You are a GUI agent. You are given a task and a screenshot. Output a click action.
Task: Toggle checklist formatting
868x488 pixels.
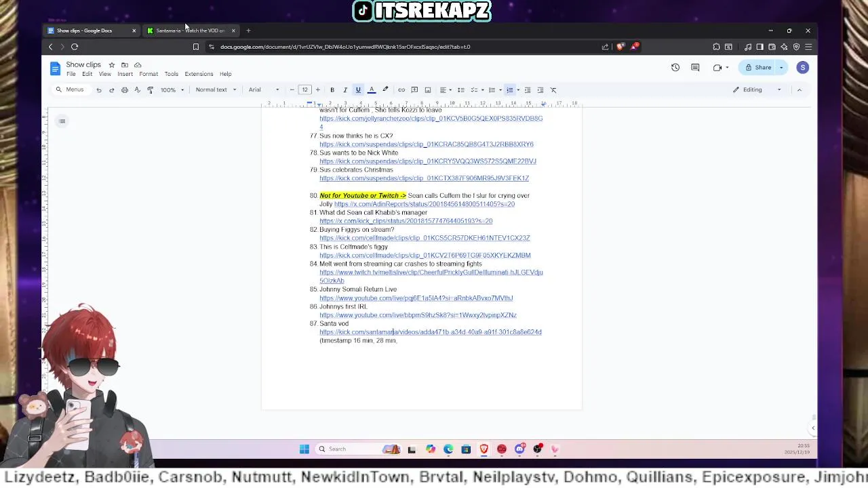[x=474, y=90]
